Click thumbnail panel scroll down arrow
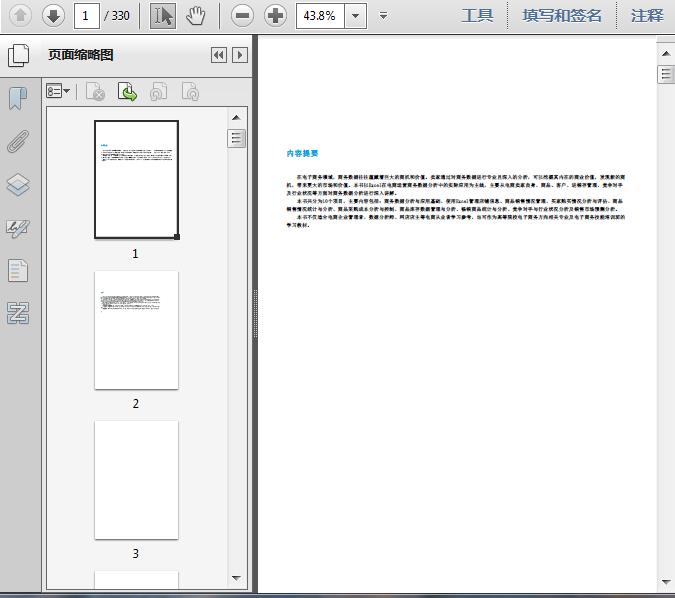 click(x=236, y=578)
